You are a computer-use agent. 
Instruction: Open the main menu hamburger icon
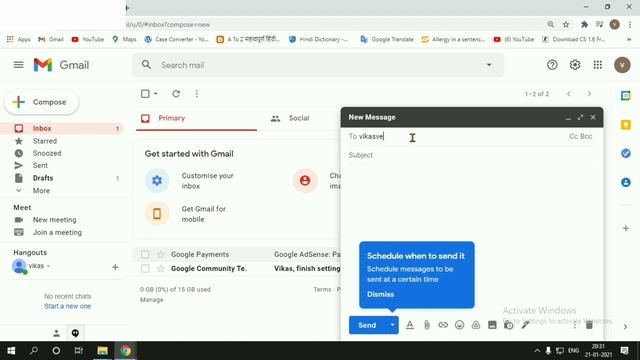[18, 65]
